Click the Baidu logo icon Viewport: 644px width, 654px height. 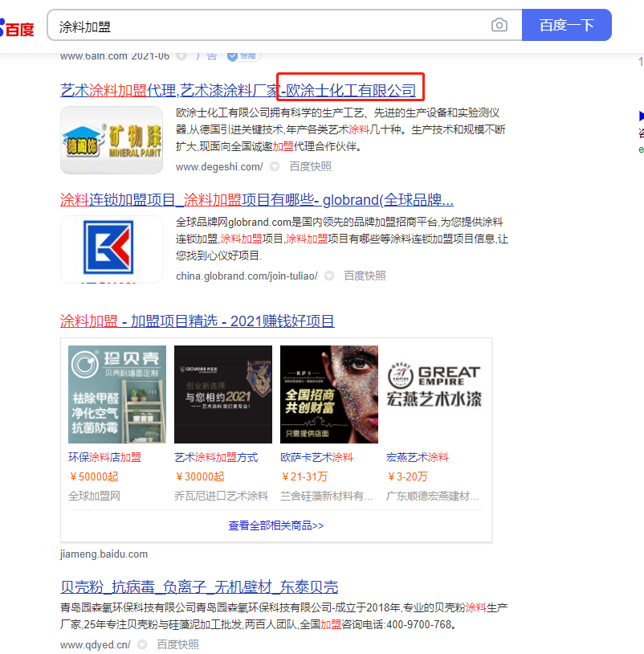pyautogui.click(x=17, y=25)
